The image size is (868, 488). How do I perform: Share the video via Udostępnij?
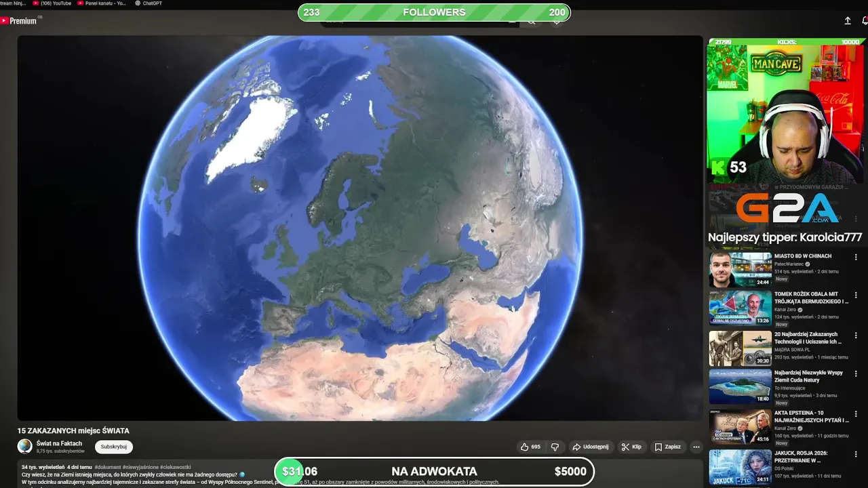pyautogui.click(x=590, y=447)
